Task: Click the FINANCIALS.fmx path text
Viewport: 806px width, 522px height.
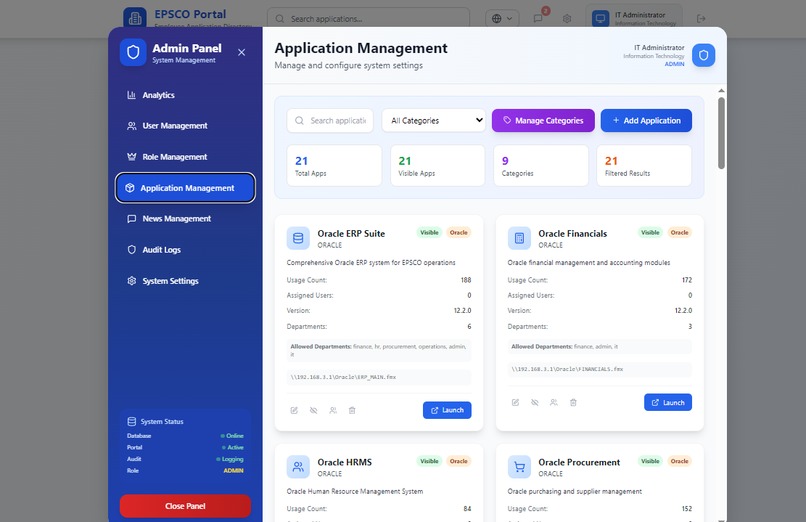Action: tap(567, 369)
